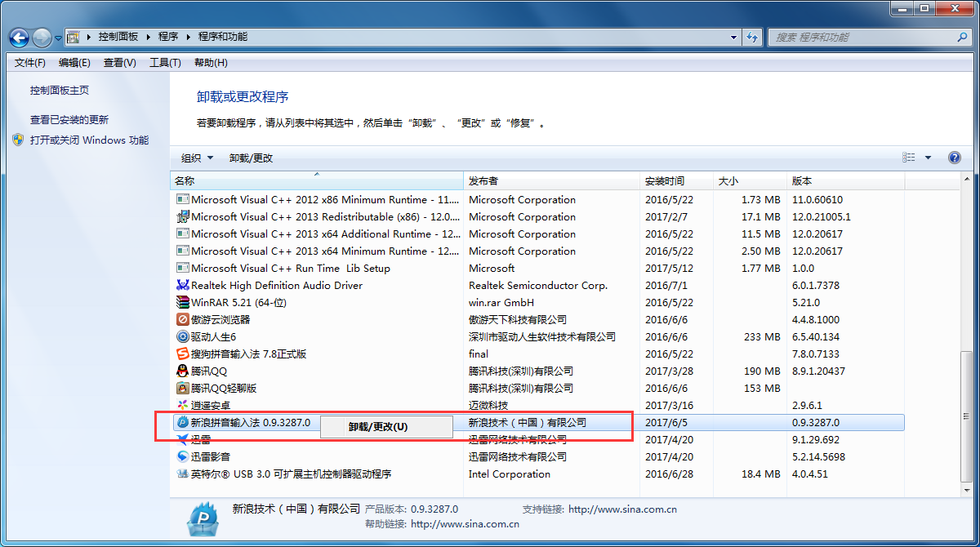Select the 迅雷影音 program icon
Screen dimensions: 980x547
click(183, 457)
